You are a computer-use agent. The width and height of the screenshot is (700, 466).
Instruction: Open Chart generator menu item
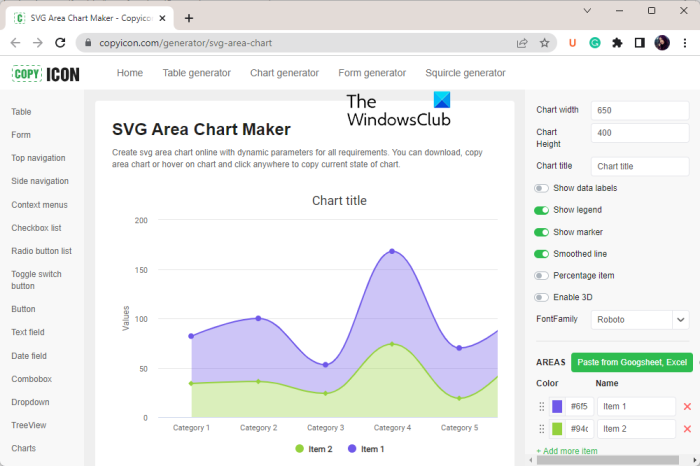[284, 73]
